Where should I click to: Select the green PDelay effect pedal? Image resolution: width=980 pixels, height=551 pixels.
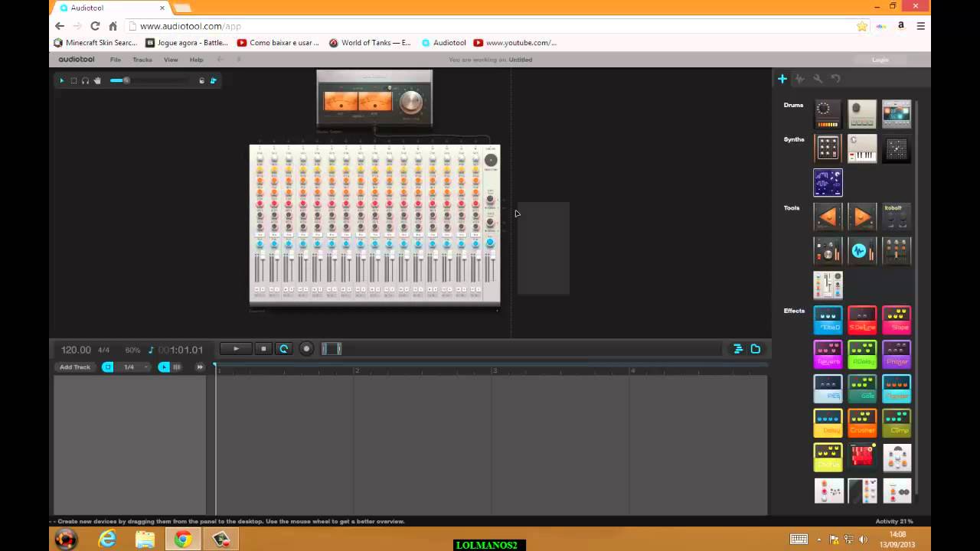[x=862, y=354]
